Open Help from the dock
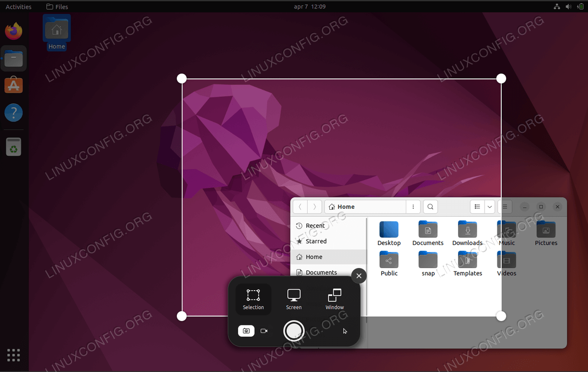588x372 pixels. [14, 113]
